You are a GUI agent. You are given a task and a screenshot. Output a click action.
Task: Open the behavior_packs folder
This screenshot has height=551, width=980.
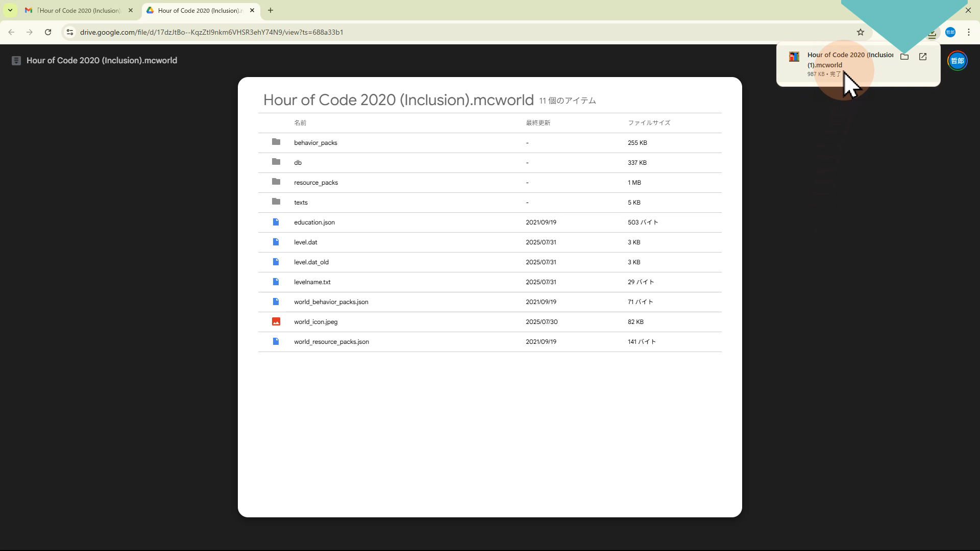(315, 143)
